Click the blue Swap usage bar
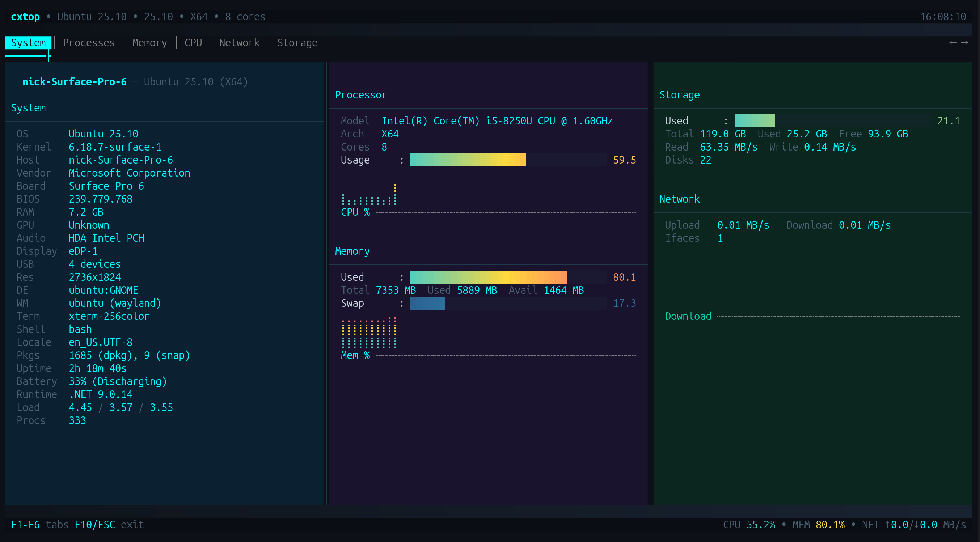980x542 pixels. coord(427,304)
